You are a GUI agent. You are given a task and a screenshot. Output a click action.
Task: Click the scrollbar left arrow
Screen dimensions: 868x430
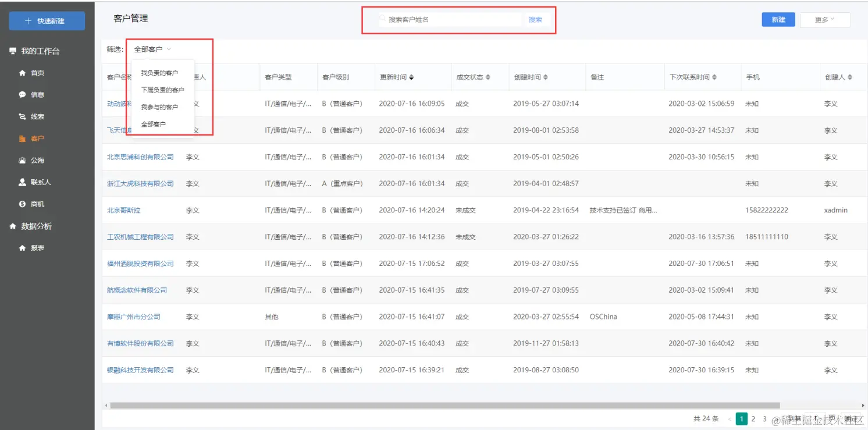[x=106, y=406]
